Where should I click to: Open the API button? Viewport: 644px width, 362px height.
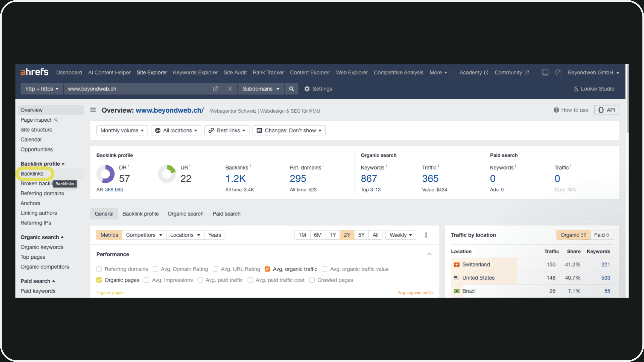pyautogui.click(x=606, y=110)
